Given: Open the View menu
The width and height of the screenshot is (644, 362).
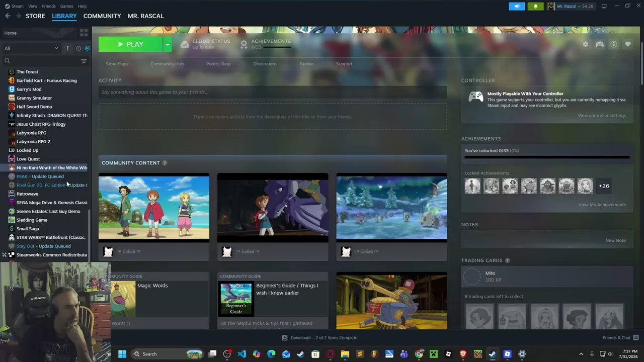Looking at the screenshot, I should click(33, 6).
